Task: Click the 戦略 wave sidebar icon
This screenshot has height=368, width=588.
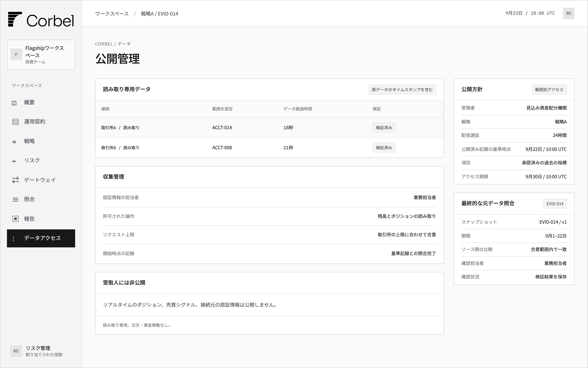Action: (14, 142)
